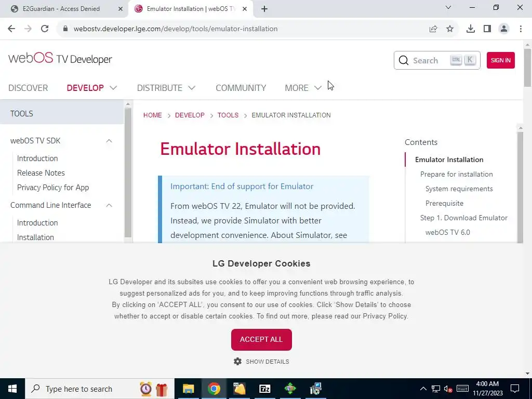Image resolution: width=532 pixels, height=399 pixels.
Task: Open Command Line Interface Introduction link
Action: [x=37, y=223]
